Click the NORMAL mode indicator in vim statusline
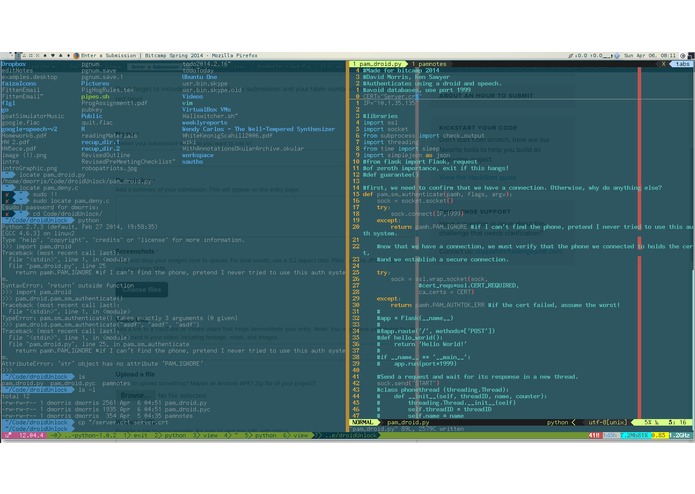Image resolution: width=695 pixels, height=494 pixels. point(363,423)
